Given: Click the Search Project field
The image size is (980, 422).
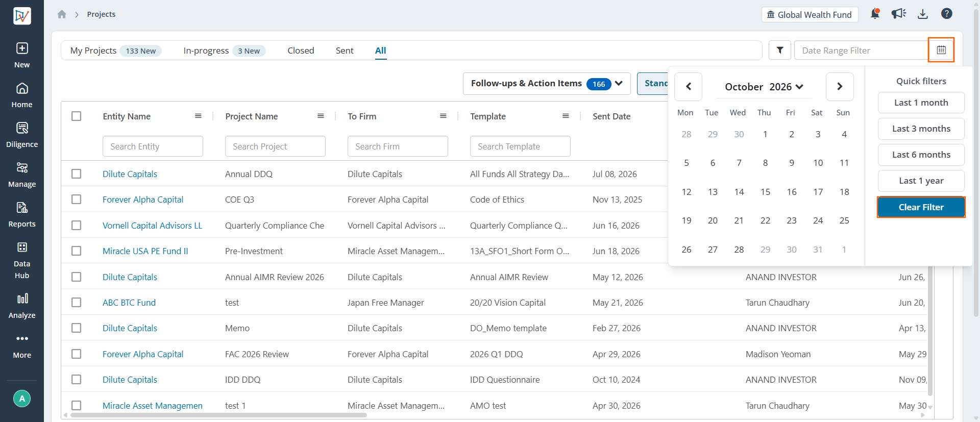Looking at the screenshot, I should point(275,146).
